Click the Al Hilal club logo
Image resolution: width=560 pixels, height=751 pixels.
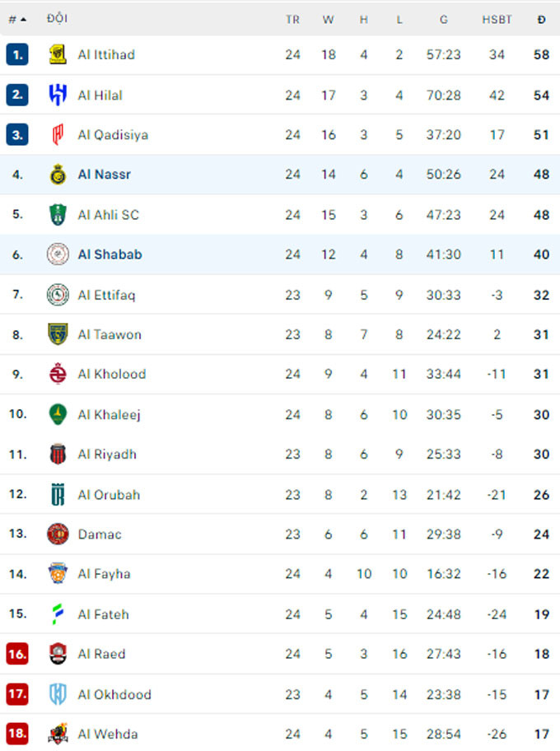58,95
